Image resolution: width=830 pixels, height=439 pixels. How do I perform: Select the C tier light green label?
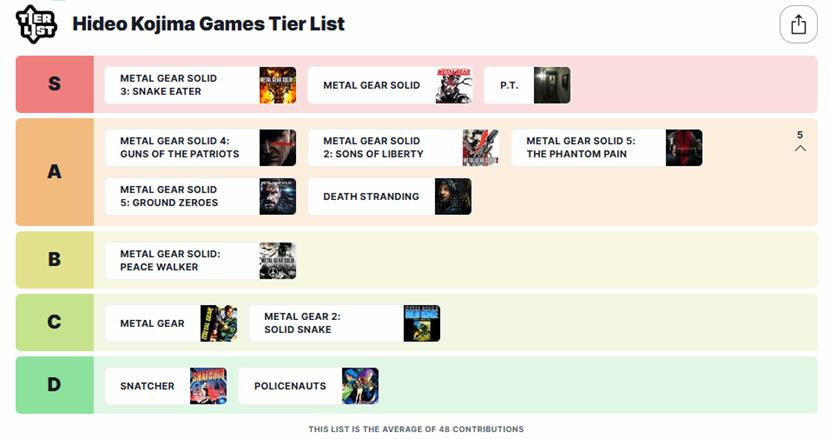(x=55, y=322)
